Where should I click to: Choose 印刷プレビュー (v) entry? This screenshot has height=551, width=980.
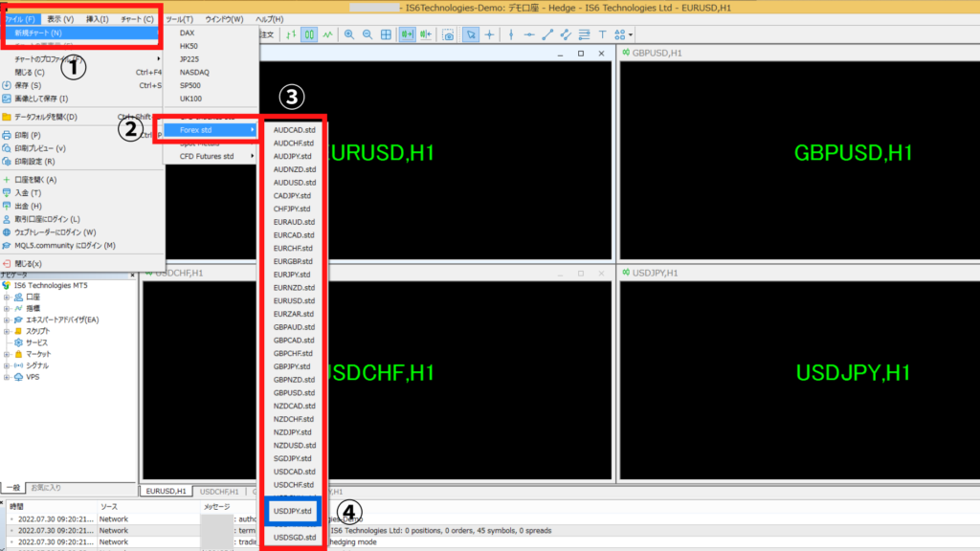81,148
